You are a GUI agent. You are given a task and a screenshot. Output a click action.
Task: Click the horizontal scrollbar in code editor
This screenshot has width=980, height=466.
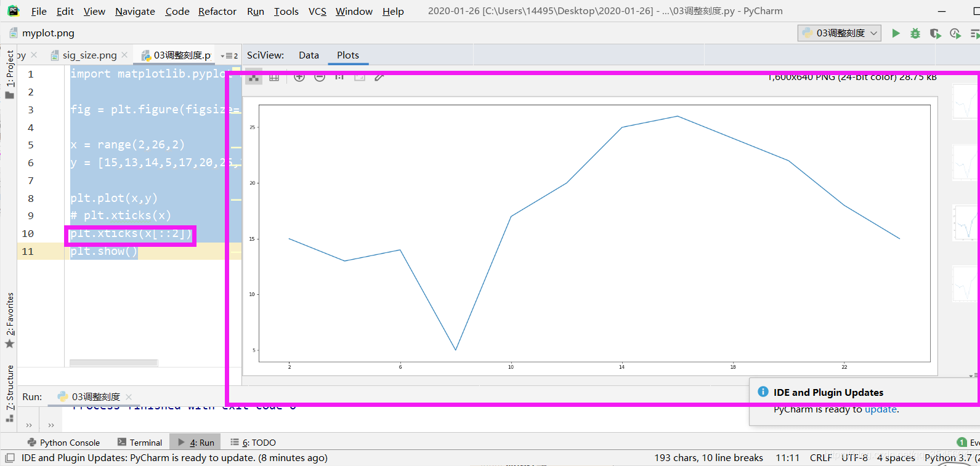pyautogui.click(x=113, y=363)
